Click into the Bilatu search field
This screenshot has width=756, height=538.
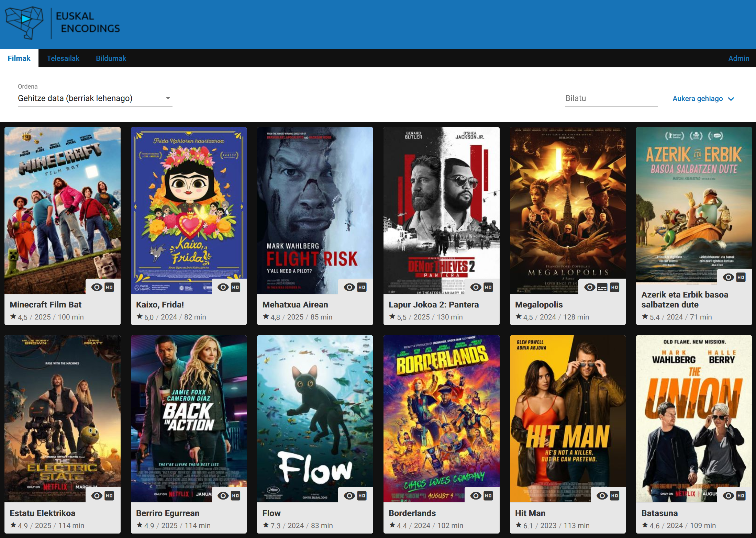611,98
